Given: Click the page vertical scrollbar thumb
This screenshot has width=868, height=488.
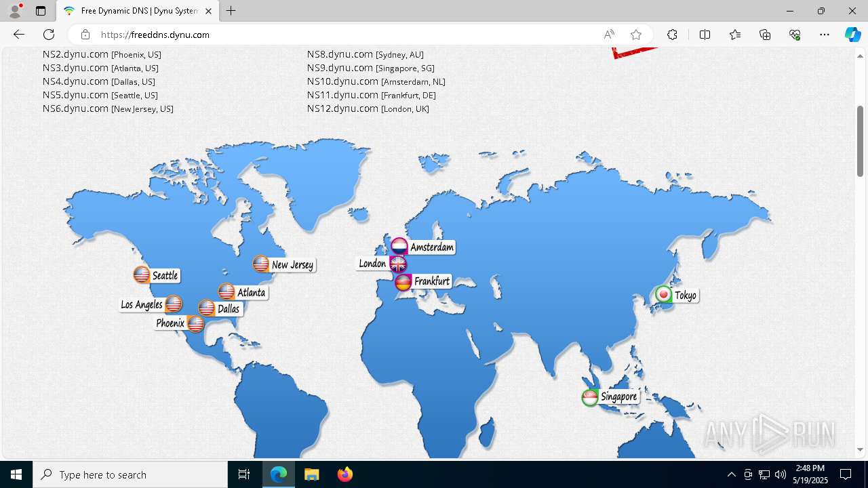Looking at the screenshot, I should point(860,141).
